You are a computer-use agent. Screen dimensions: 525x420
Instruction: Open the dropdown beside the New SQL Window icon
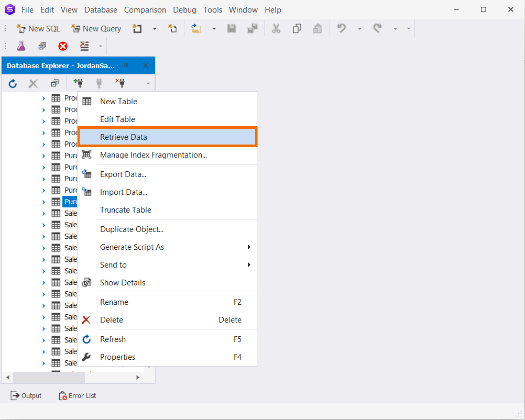[x=155, y=28]
